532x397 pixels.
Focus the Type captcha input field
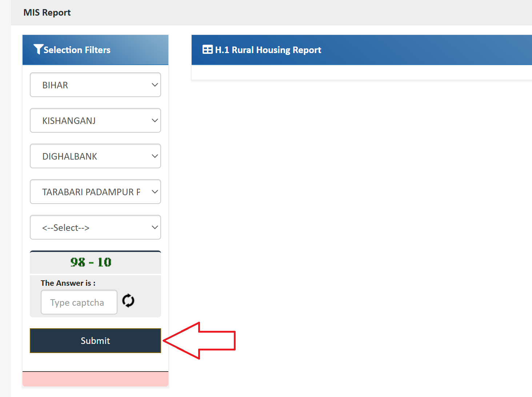point(79,302)
